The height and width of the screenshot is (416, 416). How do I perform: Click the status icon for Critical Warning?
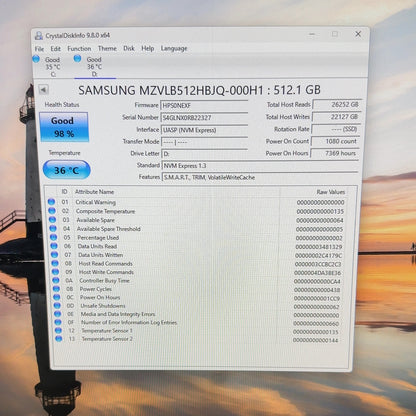click(x=51, y=202)
